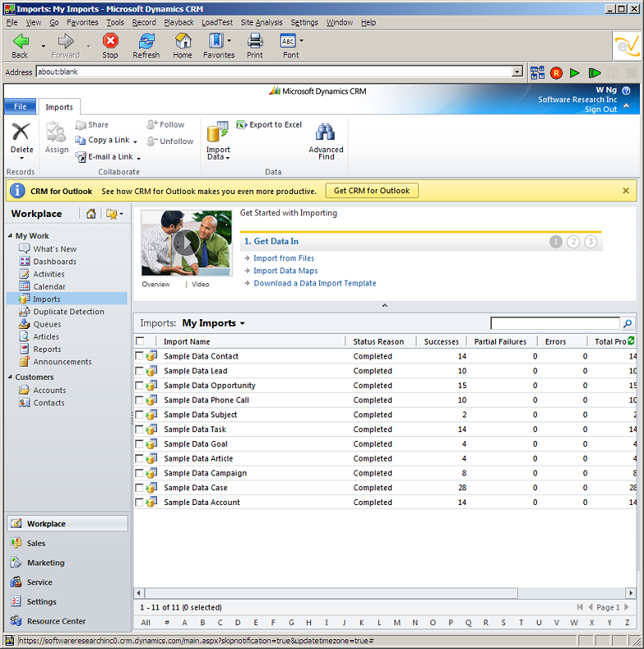Click the step-play icon next to Play
This screenshot has height=649, width=644.
click(x=594, y=74)
